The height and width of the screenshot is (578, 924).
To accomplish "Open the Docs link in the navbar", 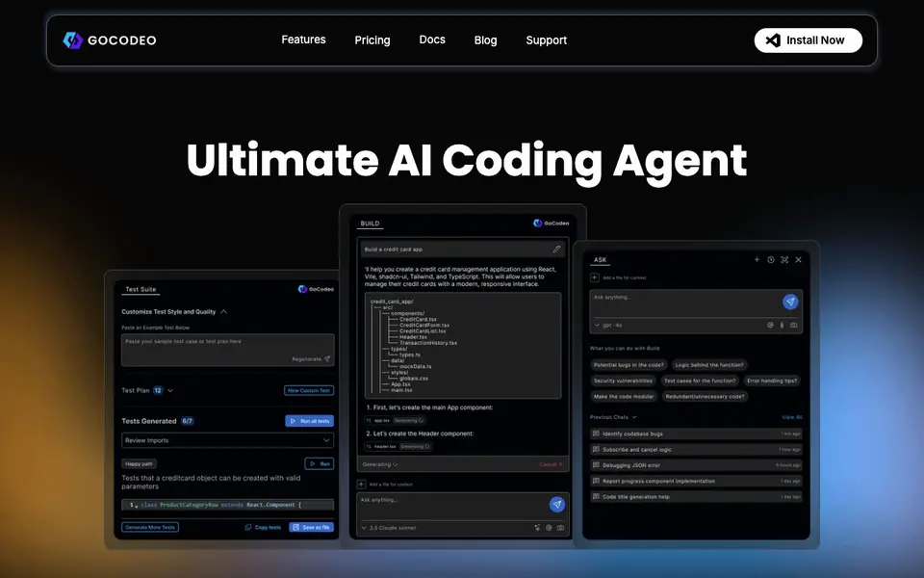I will click(432, 39).
